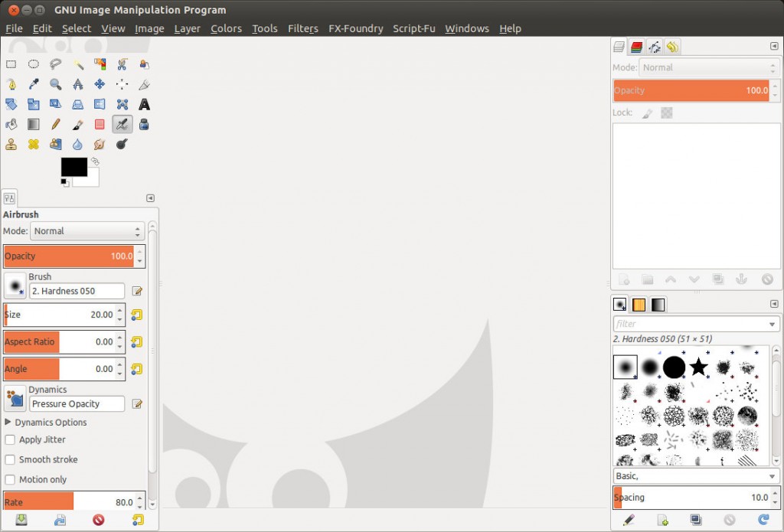Swap foreground and background colors

(x=95, y=161)
